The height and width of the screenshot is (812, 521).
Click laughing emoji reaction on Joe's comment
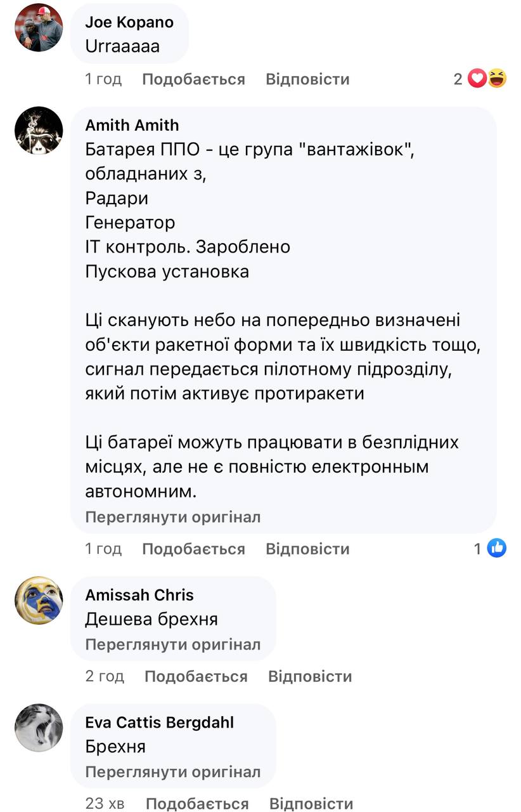tap(498, 79)
